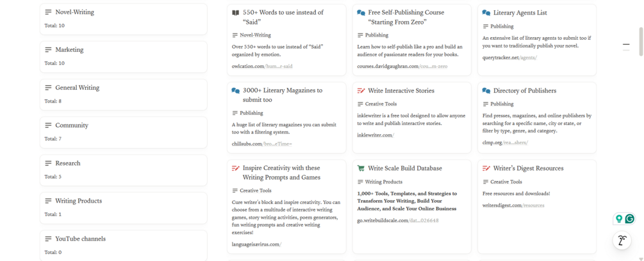Click the courses.davidgaughran.com URL link
Viewport: 644px width, 261px height.
pyautogui.click(x=402, y=66)
